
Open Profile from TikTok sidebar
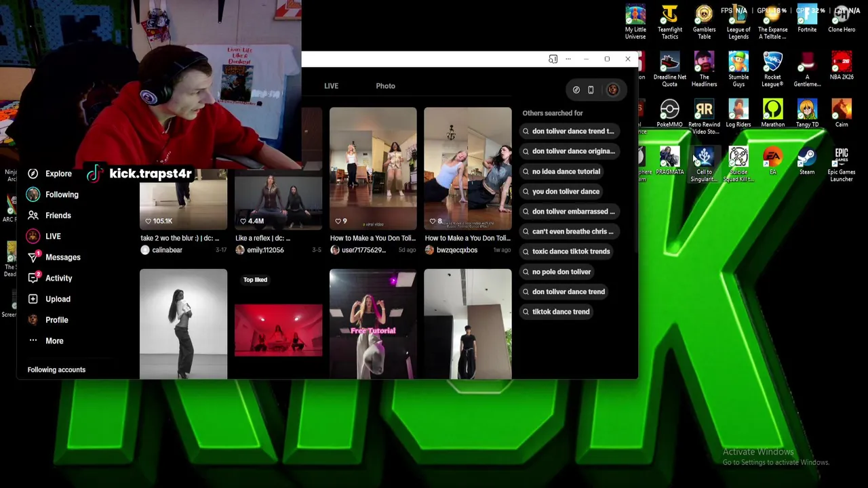click(47, 320)
